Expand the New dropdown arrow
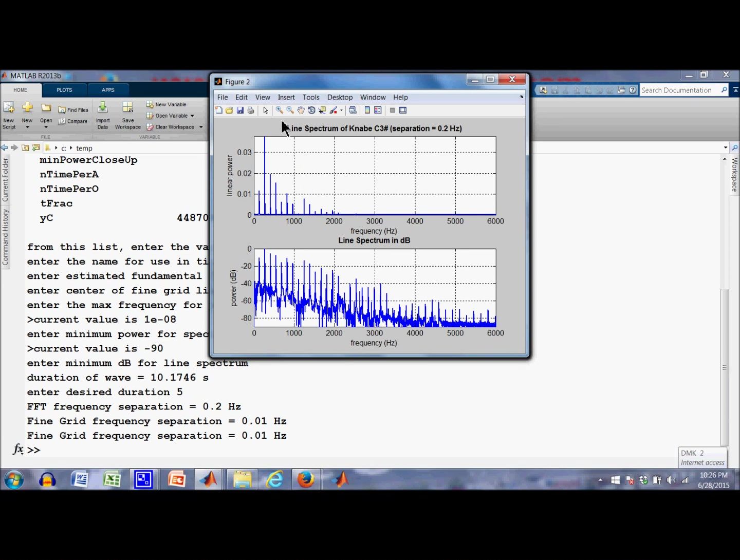Screen dimensions: 740x560 27,127
